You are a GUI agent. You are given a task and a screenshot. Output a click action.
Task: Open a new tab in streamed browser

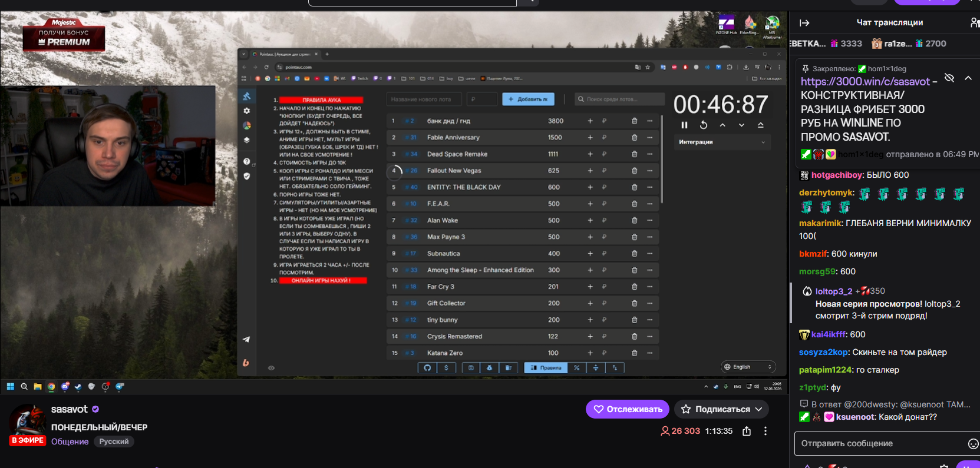tap(327, 54)
